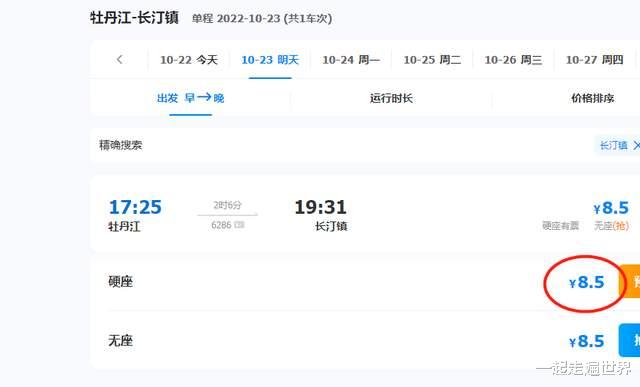Click arrival time 19:31
Screen dimensions: 640x387
(320, 207)
